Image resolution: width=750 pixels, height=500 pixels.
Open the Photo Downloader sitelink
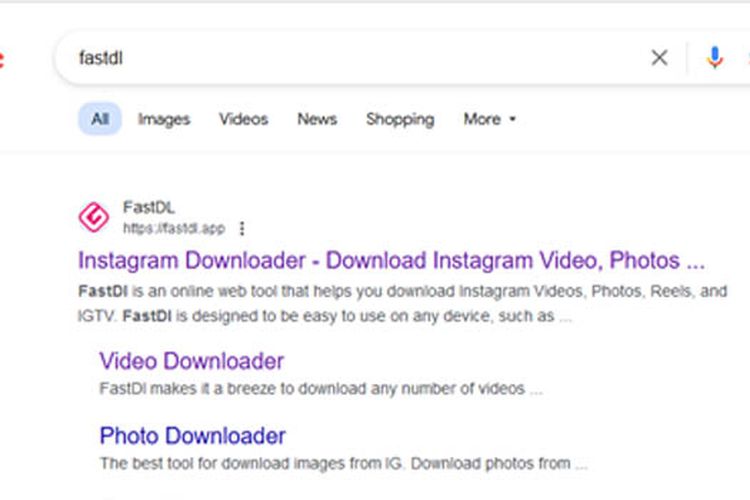192,436
